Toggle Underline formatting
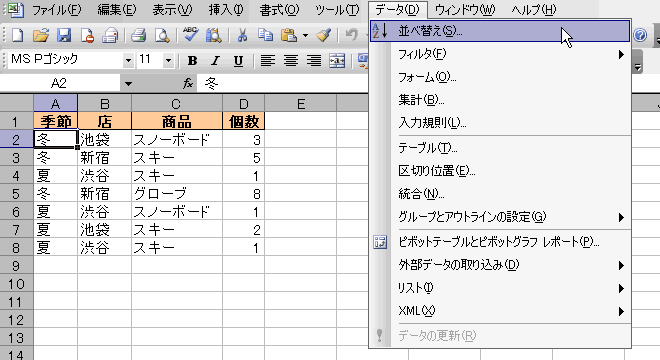660x360 pixels. pyautogui.click(x=238, y=61)
